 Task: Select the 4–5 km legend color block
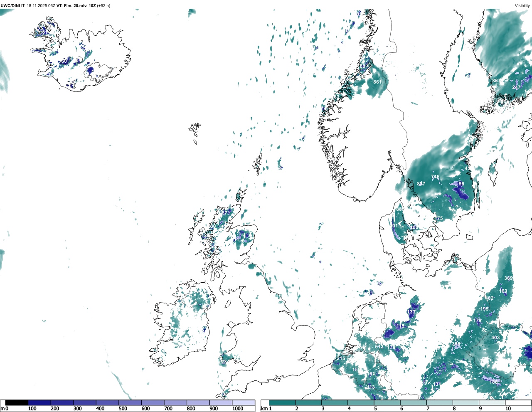(x=361, y=402)
